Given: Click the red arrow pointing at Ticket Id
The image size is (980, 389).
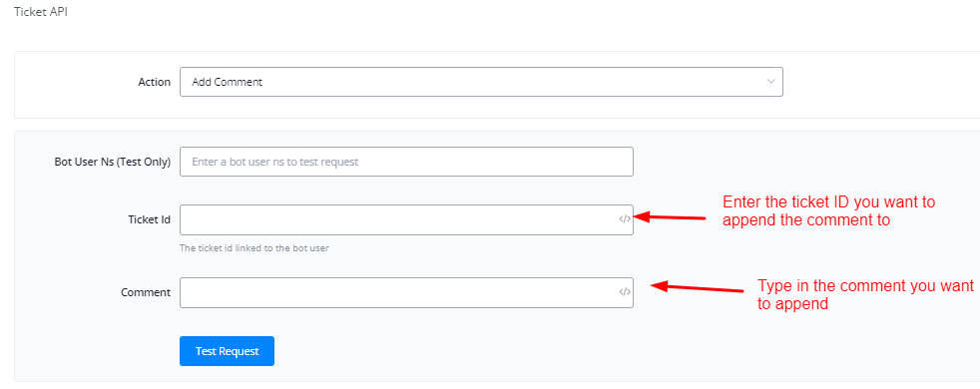Looking at the screenshot, I should pos(670,217).
